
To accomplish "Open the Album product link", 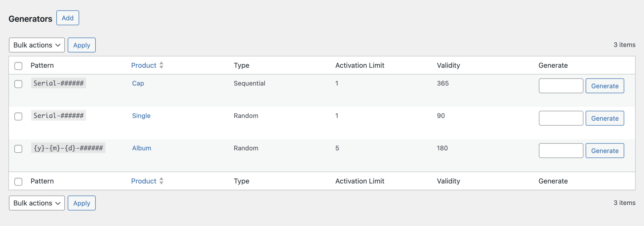I will [x=142, y=148].
